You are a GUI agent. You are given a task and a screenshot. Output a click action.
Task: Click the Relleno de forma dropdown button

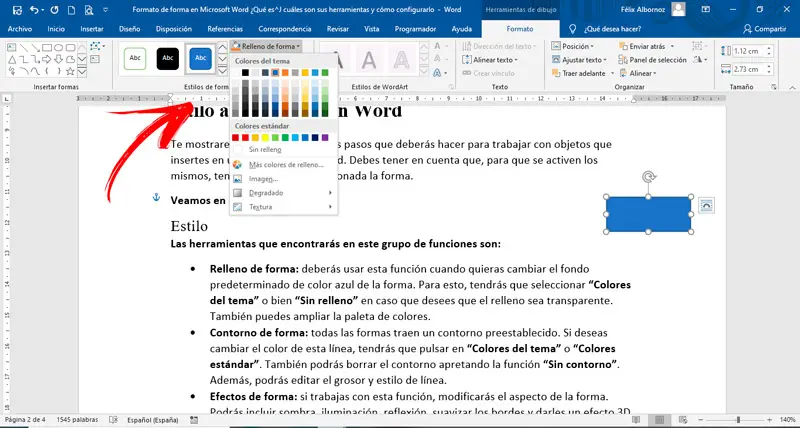click(266, 46)
